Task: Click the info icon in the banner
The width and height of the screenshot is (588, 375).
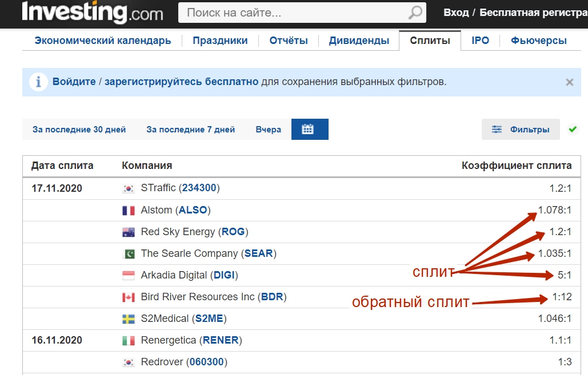Action: point(38,82)
